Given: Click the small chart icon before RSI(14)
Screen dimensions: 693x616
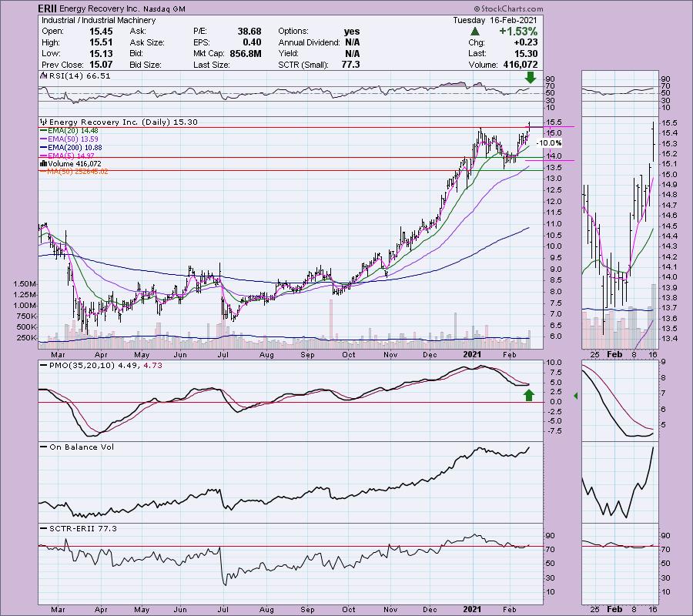Looking at the screenshot, I should coord(43,75).
